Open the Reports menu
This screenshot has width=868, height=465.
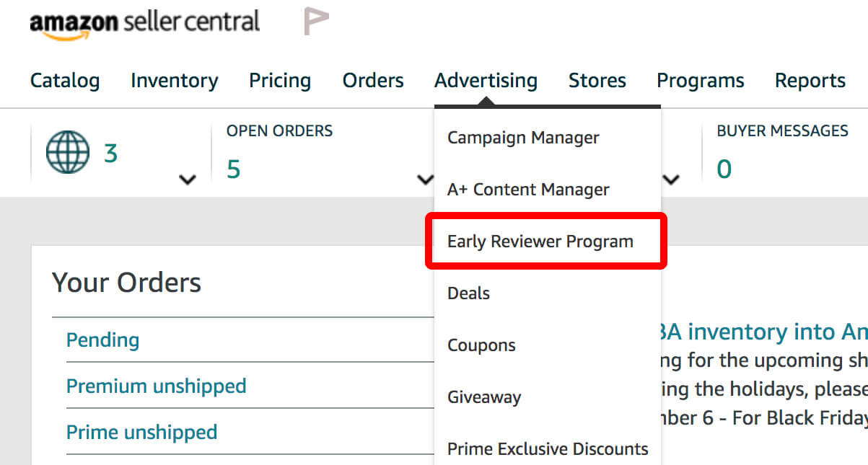810,81
